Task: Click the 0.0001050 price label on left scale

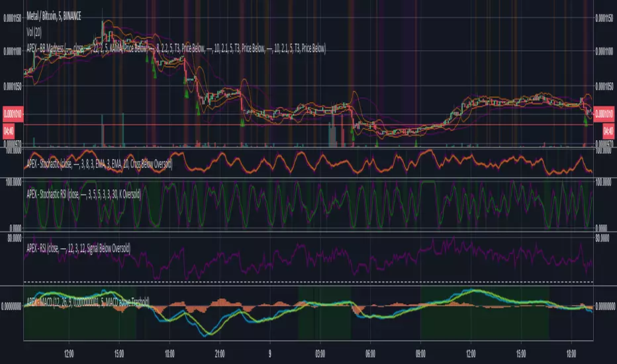Action: 13,86
